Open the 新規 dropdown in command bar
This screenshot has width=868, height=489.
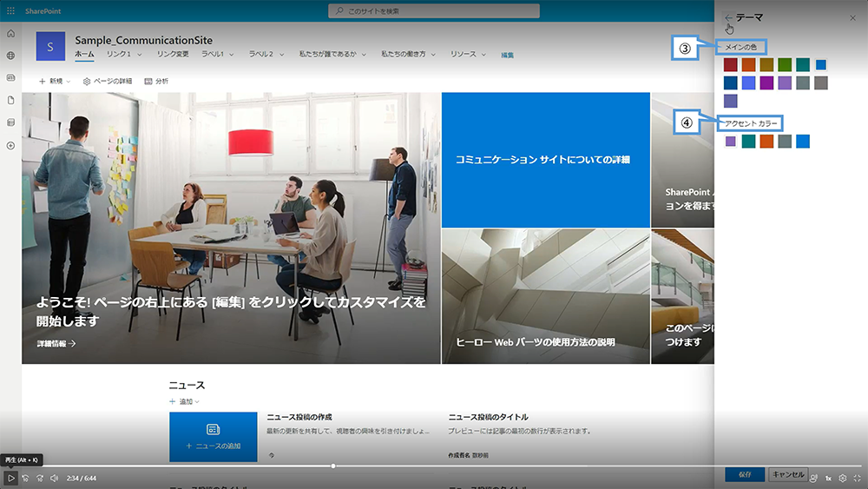(x=55, y=81)
